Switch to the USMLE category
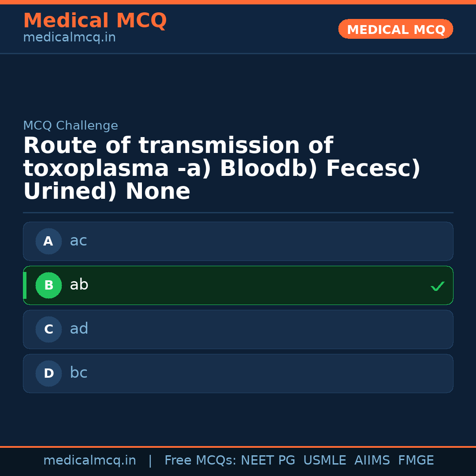The width and height of the screenshot is (476, 476). click(325, 460)
